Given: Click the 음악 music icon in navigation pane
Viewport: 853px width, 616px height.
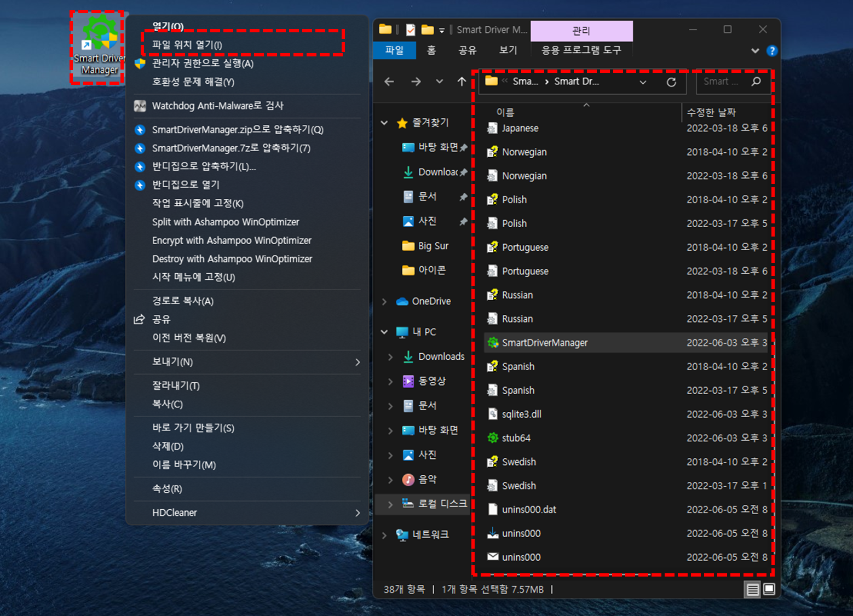Looking at the screenshot, I should pyautogui.click(x=408, y=480).
